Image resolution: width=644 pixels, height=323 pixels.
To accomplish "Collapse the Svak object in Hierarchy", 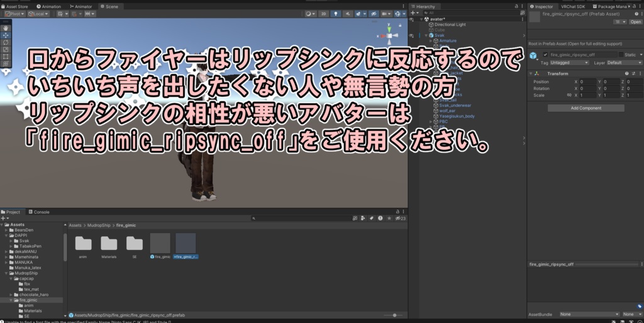I will pos(426,35).
